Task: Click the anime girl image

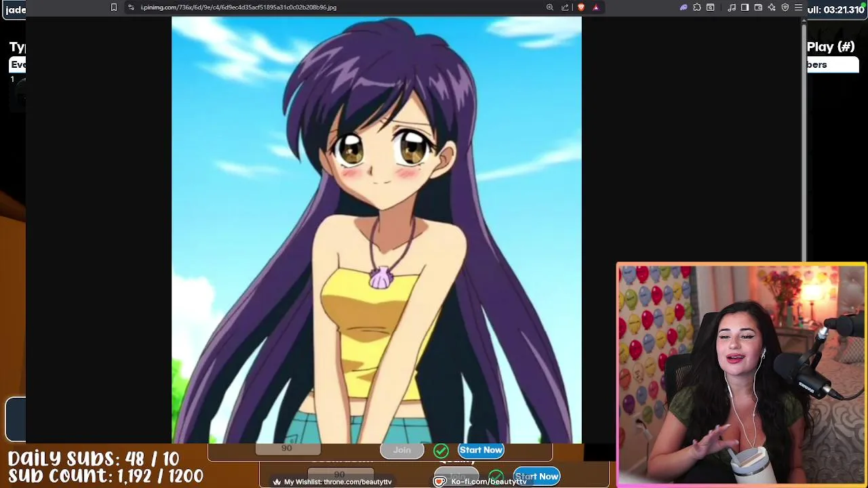Action: tap(376, 230)
